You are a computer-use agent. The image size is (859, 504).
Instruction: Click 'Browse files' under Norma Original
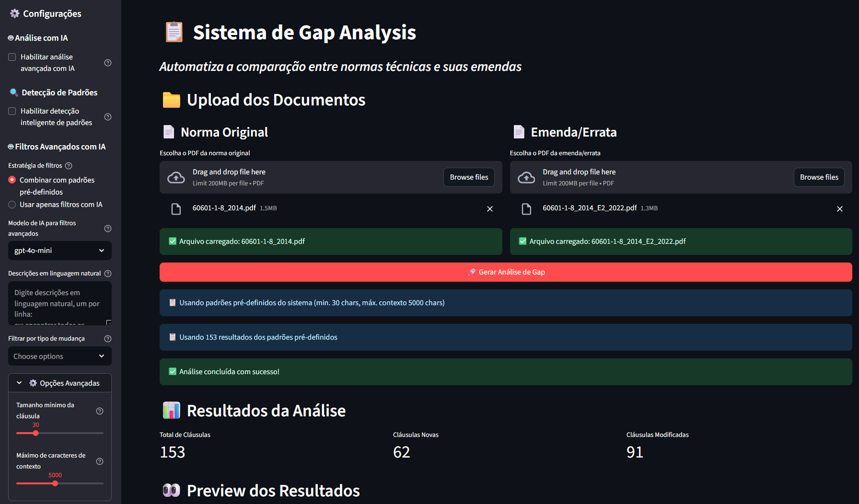(x=469, y=177)
